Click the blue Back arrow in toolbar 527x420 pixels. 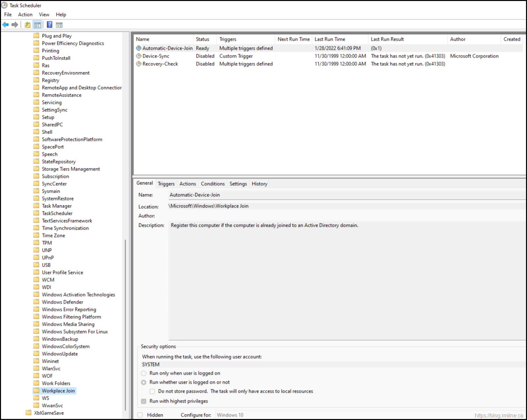[6, 25]
